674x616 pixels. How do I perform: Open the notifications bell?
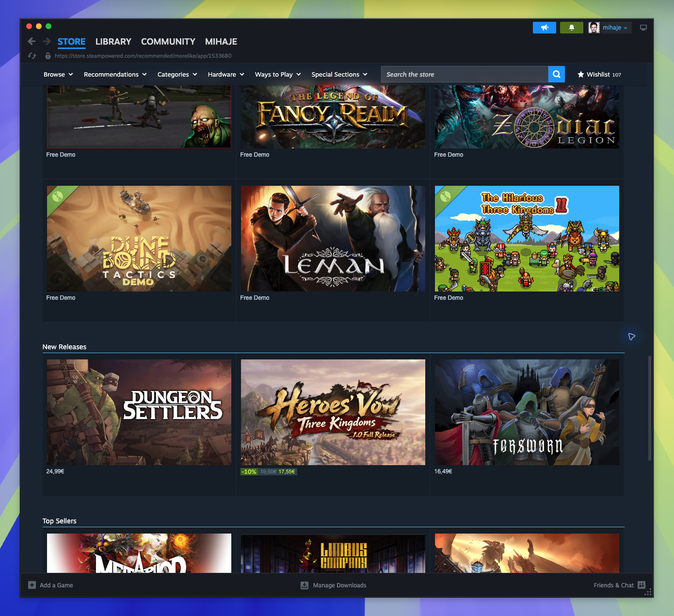pos(572,28)
